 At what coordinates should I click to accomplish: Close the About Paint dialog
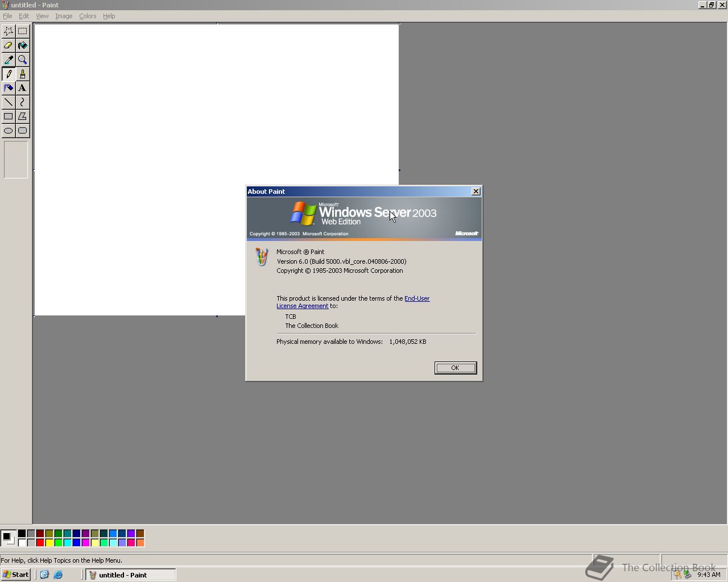(x=476, y=192)
